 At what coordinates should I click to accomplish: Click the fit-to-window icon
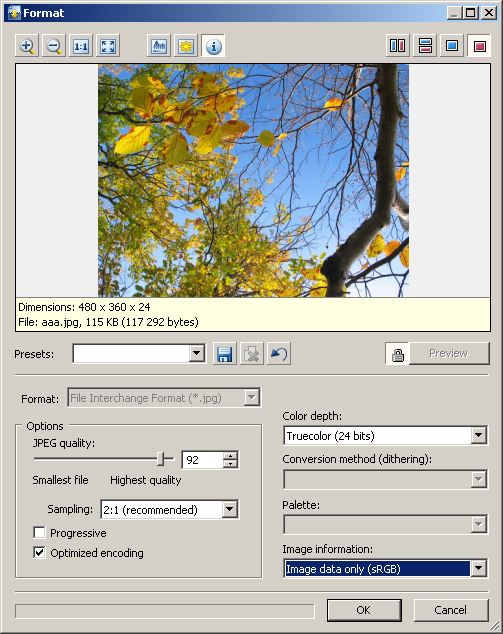(x=108, y=46)
